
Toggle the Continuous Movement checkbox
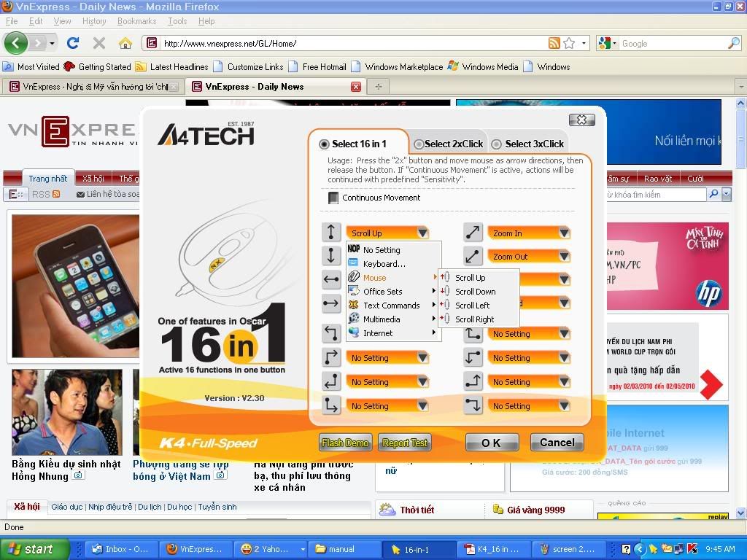[333, 198]
